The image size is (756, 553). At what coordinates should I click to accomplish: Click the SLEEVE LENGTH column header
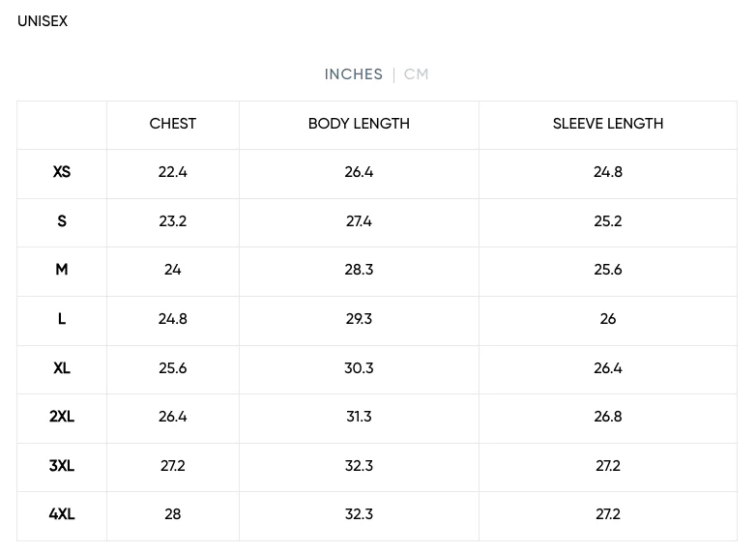608,124
